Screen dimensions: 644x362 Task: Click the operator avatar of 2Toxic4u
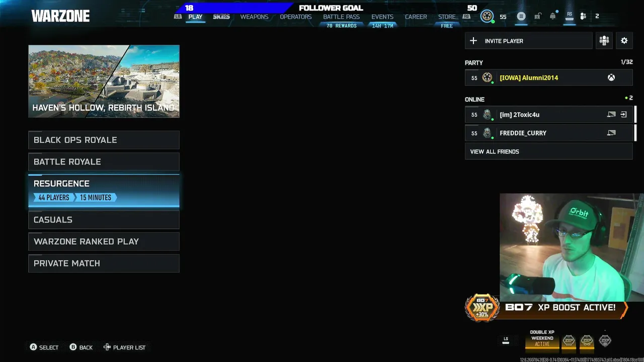487,115
